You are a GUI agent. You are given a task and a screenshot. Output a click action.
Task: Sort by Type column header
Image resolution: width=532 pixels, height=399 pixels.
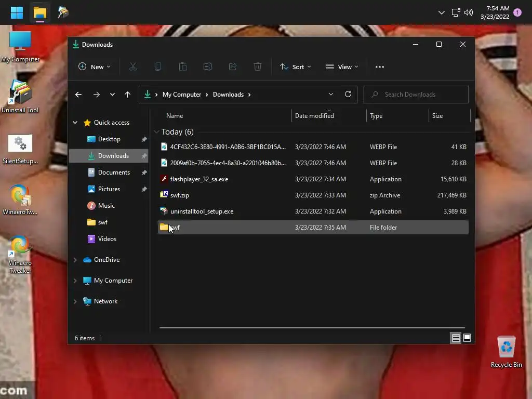[397, 116]
